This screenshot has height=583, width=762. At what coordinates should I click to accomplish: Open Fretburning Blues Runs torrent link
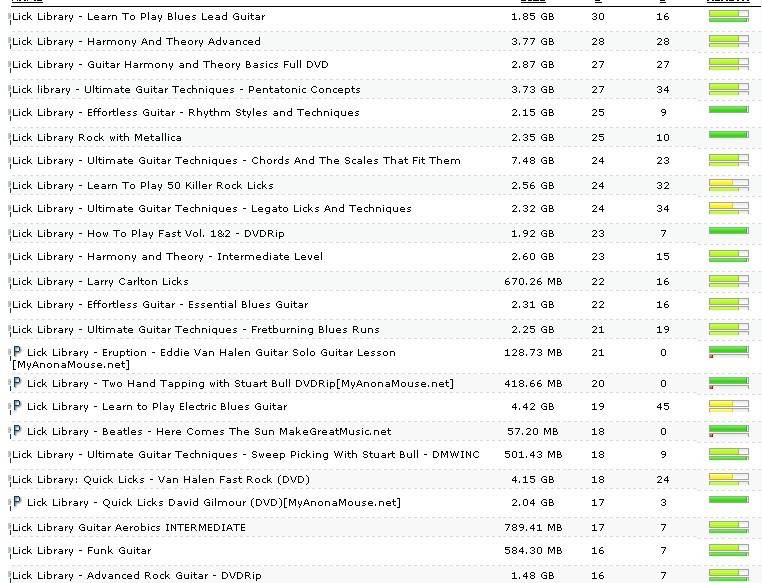coord(196,329)
